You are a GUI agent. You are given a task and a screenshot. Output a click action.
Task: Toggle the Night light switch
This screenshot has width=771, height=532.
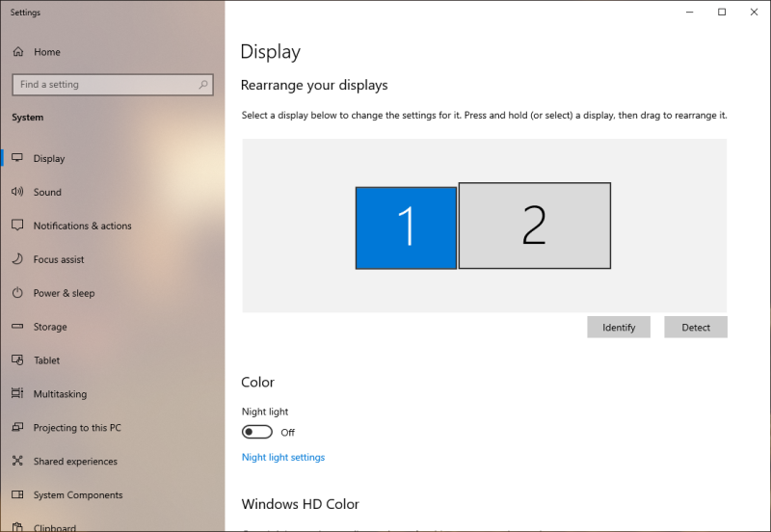click(x=257, y=432)
